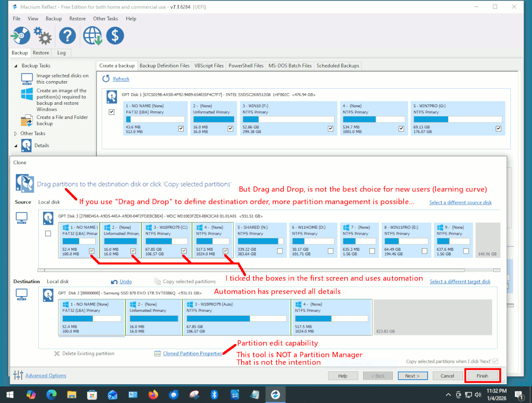Screen dimensions: 532x403
Task: Click the GPT Disk 1 drive icon
Action: click(112, 97)
